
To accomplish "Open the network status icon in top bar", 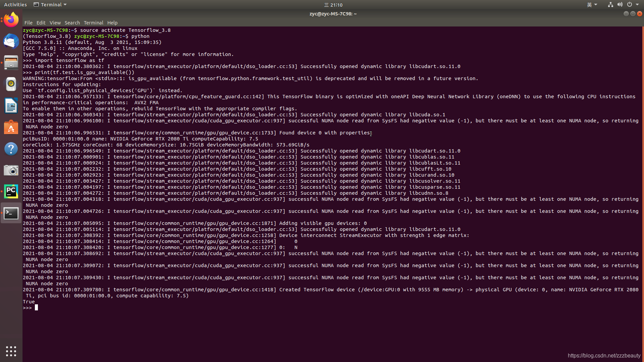I will (610, 5).
